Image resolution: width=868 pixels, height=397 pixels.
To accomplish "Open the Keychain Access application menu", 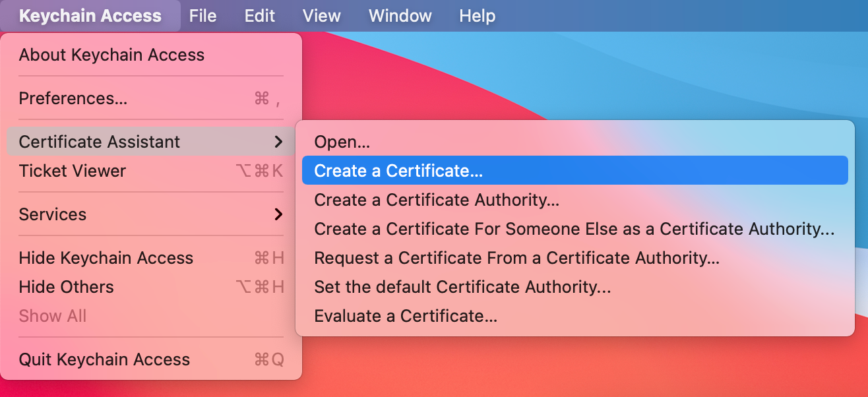I will (90, 16).
